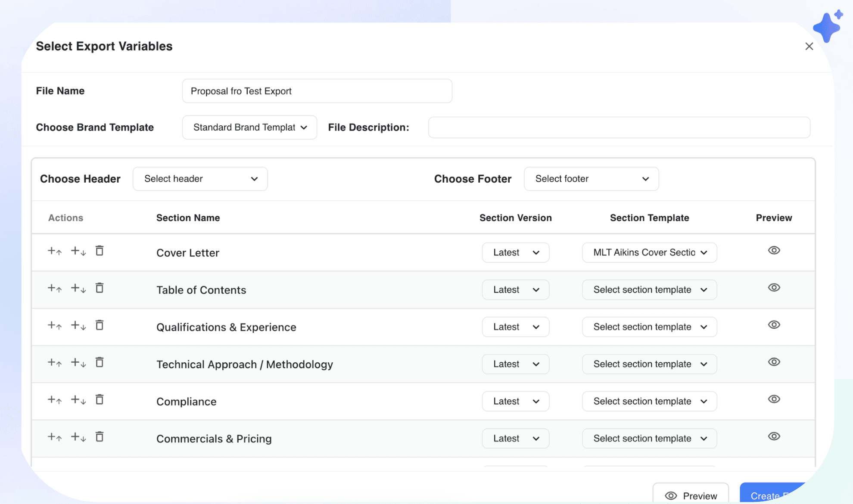Open the Select footer dropdown
The width and height of the screenshot is (853, 504).
coord(591,179)
